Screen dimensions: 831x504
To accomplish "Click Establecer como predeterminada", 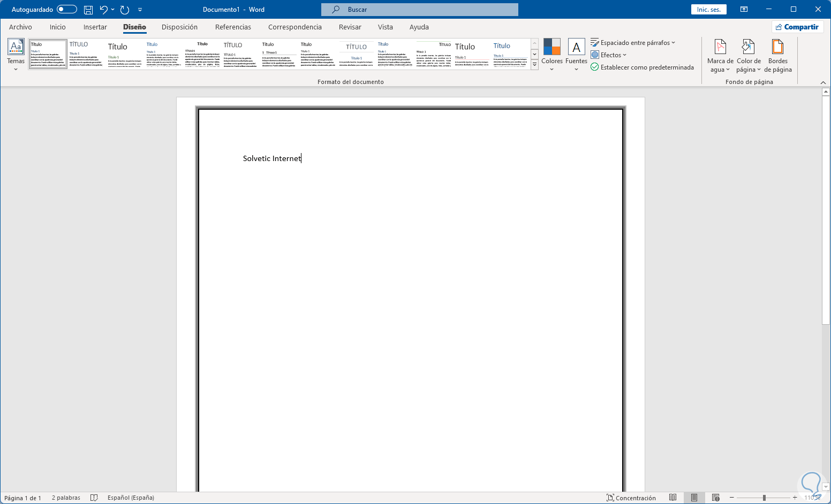I will point(643,67).
